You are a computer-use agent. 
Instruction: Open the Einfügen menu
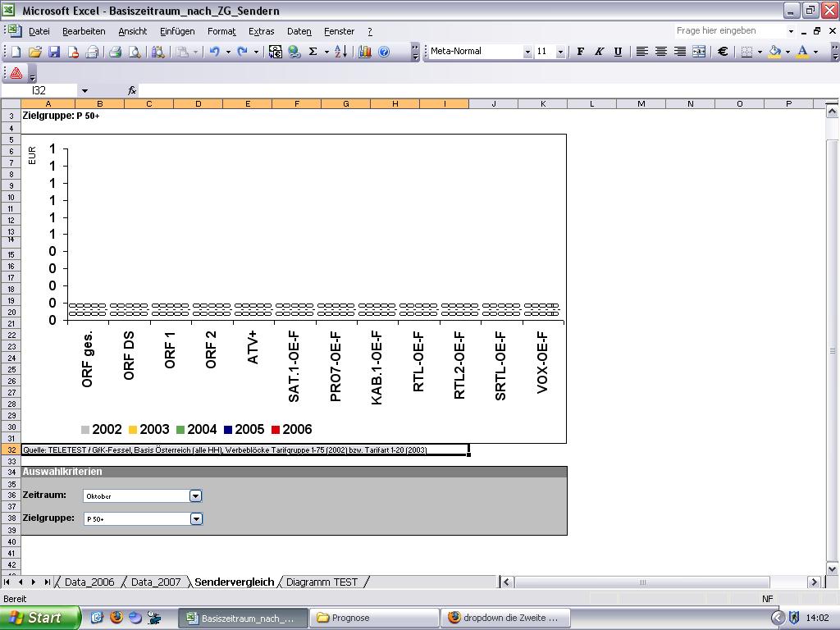(x=177, y=31)
